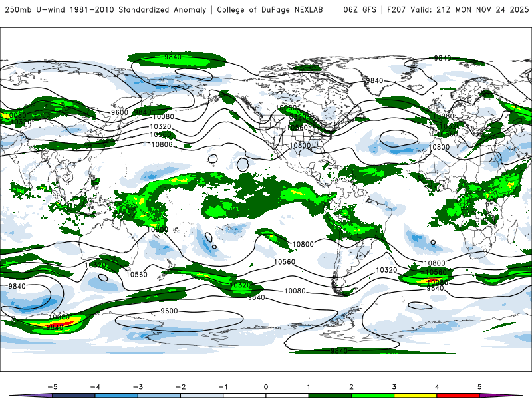Click the dark green 1 to 2 colorbar segment

pos(330,396)
